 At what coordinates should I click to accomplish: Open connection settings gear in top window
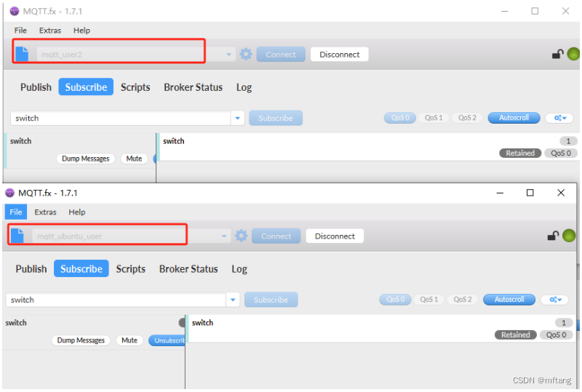246,55
